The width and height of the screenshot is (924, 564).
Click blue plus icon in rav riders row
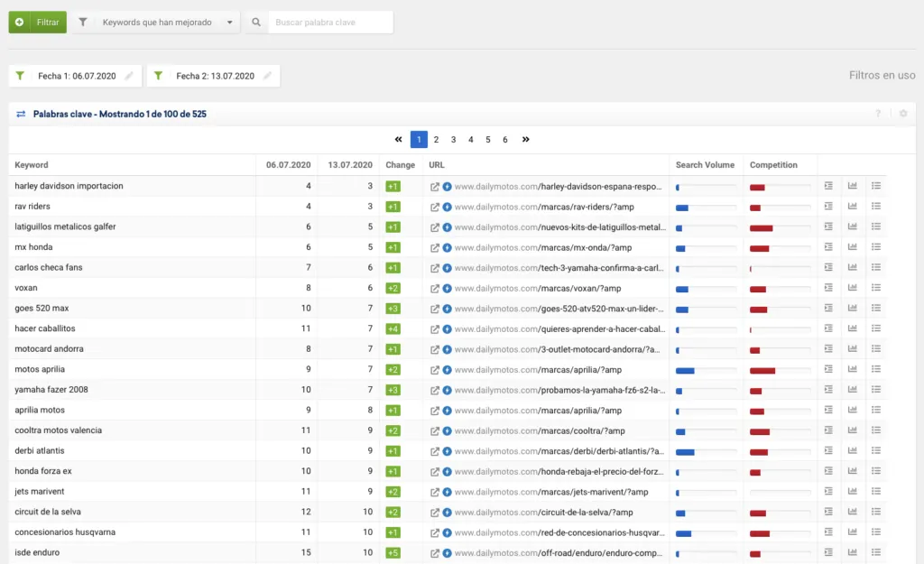click(448, 207)
